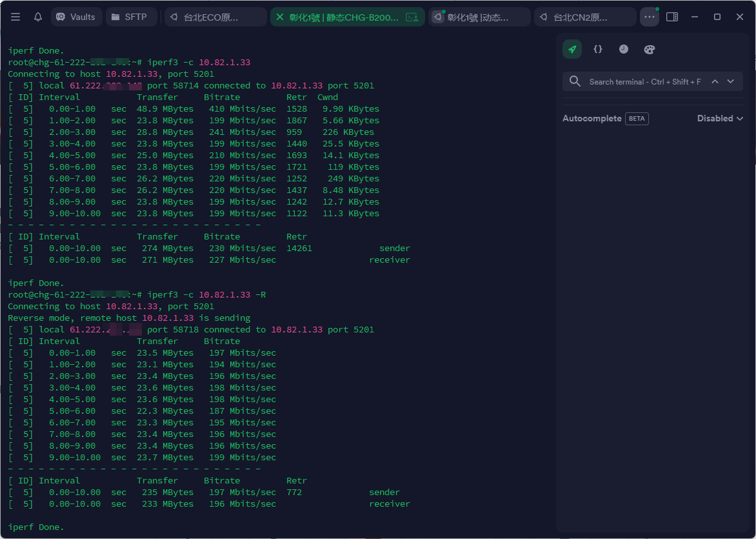
Task: Open the clock history panel
Action: click(x=624, y=49)
